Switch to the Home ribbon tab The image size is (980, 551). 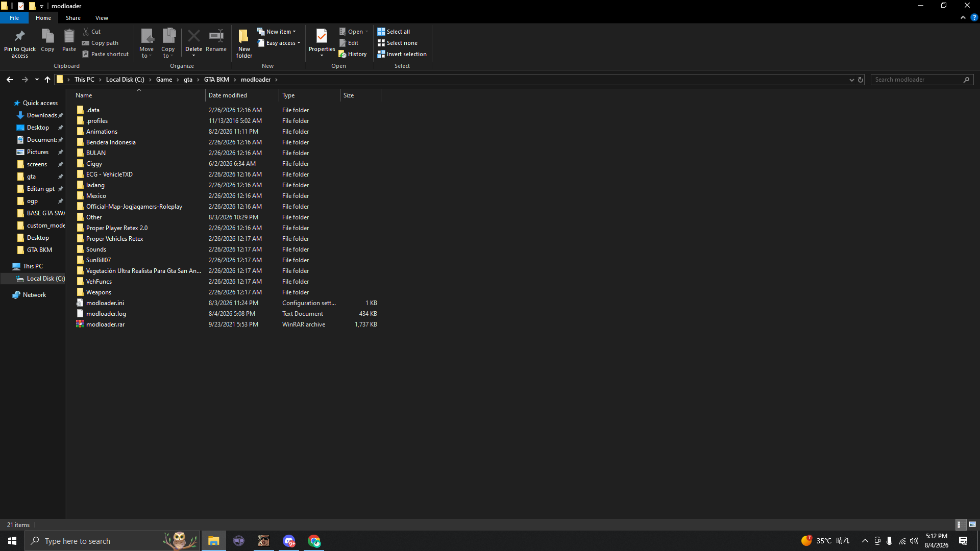pos(43,18)
